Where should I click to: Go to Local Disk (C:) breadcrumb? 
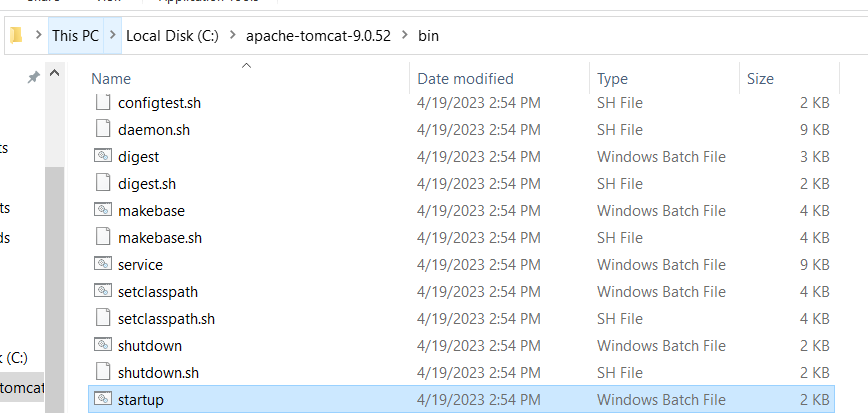click(172, 35)
